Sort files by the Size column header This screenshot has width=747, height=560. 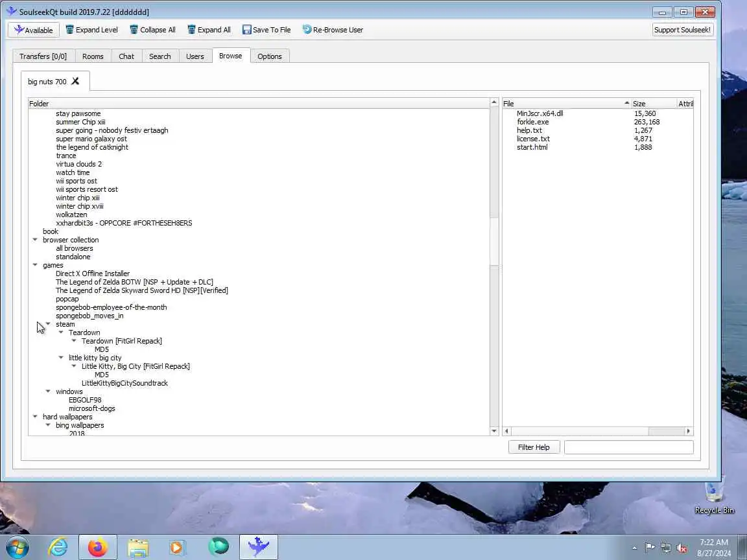654,103
